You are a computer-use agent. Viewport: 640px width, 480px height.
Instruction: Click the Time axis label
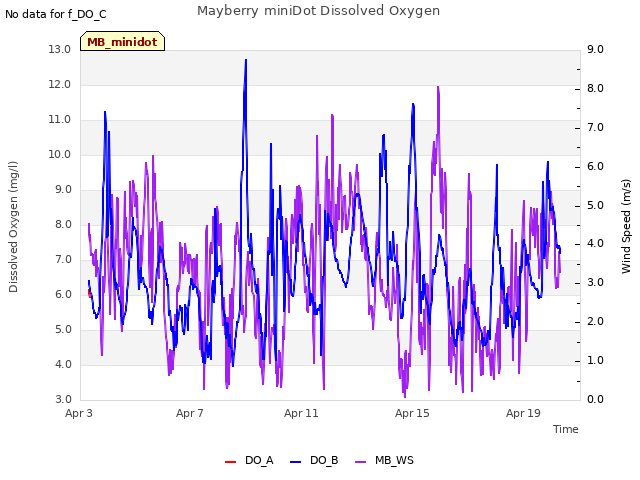566,429
